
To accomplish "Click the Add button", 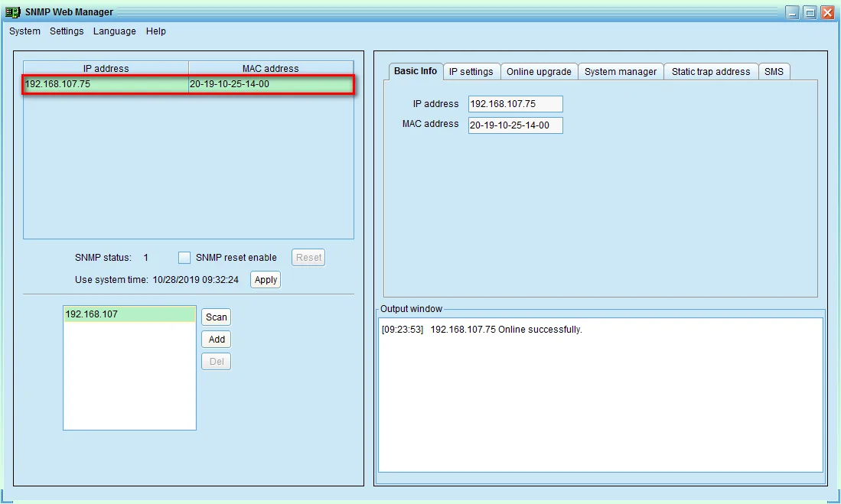I will tap(216, 340).
